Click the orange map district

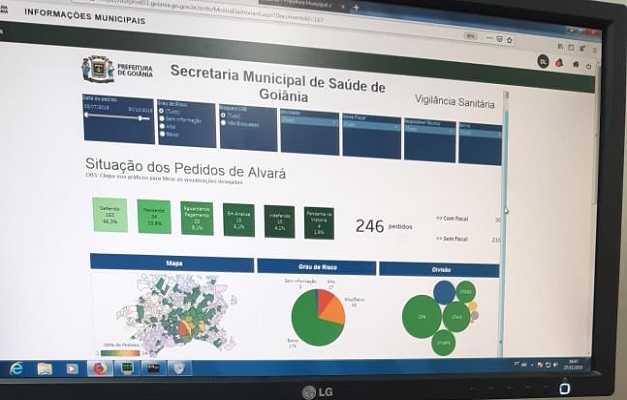[x=182, y=329]
